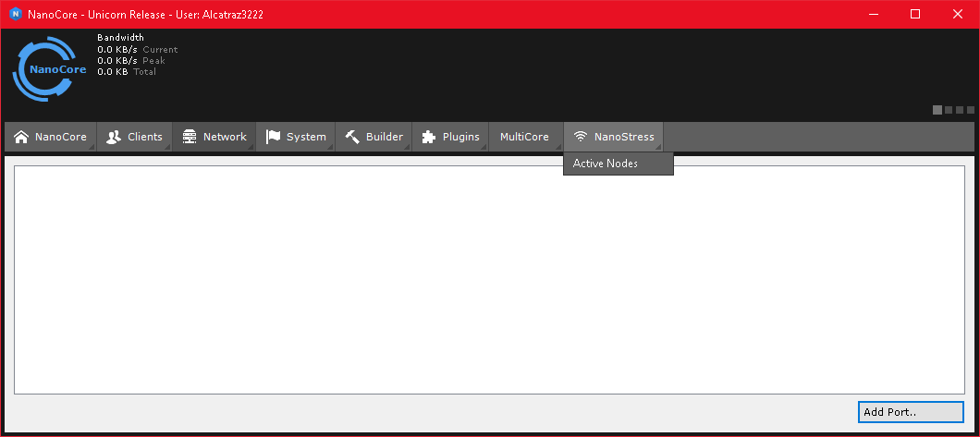Click the flag icon beside System

273,137
